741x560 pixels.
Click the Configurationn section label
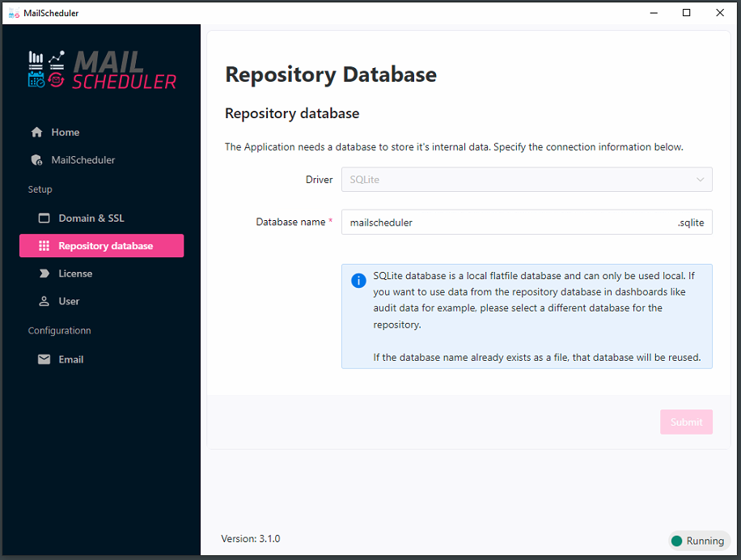pyautogui.click(x=60, y=331)
